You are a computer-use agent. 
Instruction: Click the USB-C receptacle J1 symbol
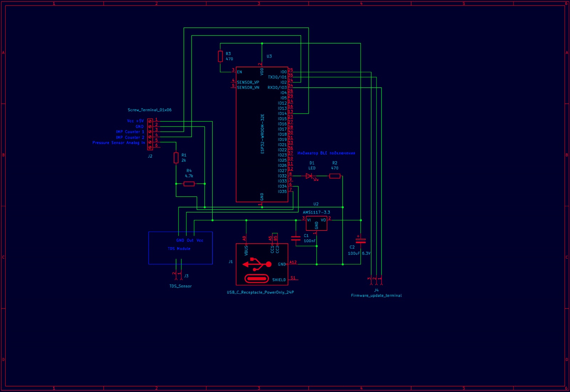262,264
